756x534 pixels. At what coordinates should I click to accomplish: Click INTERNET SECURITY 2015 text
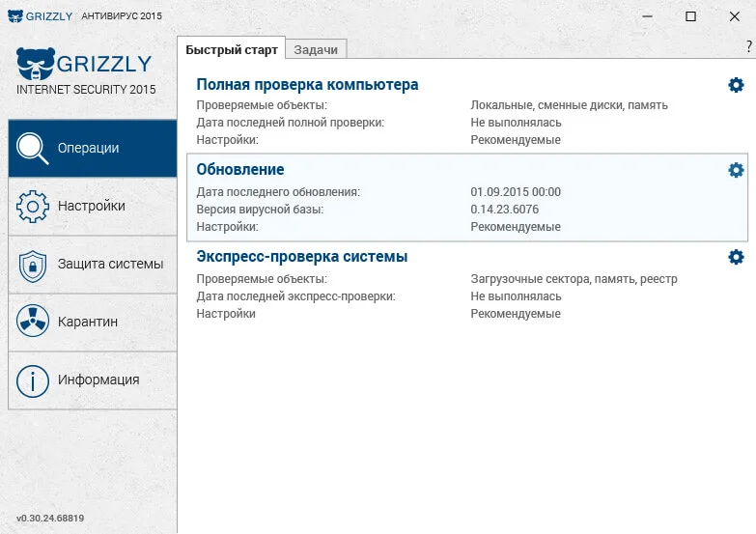[x=86, y=90]
